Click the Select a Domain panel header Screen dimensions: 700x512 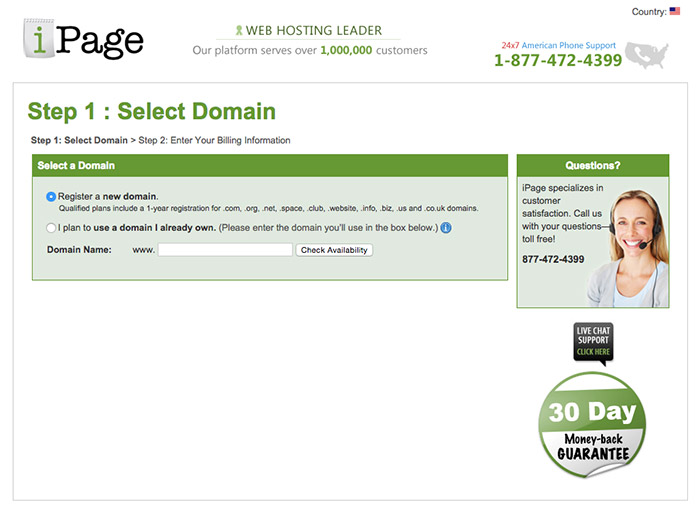tap(270, 166)
